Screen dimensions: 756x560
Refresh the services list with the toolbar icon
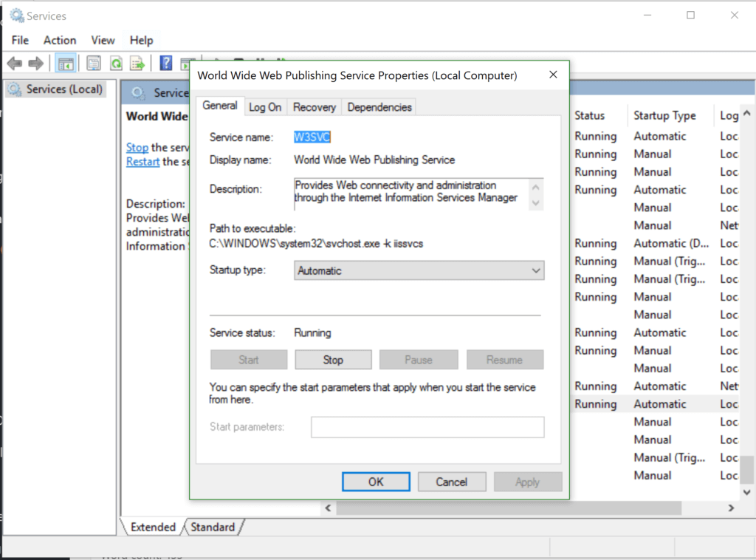click(x=116, y=64)
